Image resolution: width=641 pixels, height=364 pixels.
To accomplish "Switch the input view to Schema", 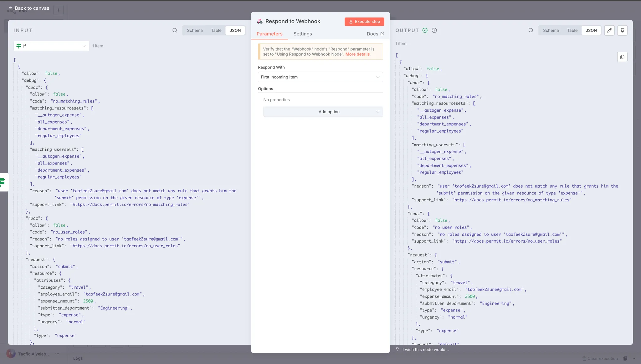I will [x=195, y=30].
